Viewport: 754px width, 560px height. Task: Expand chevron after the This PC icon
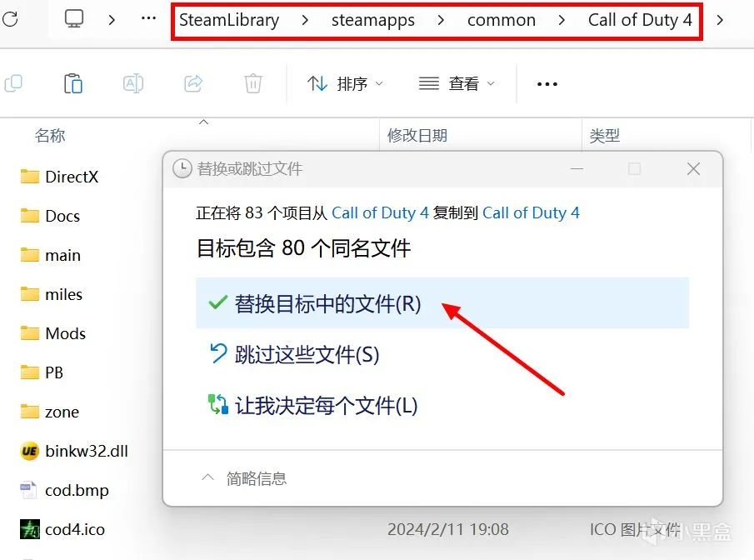tap(112, 20)
